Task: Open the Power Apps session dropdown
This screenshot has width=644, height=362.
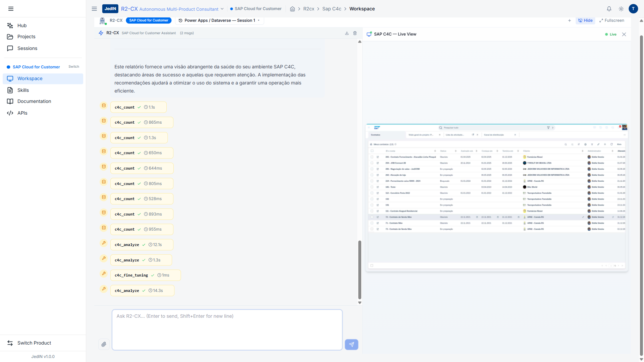Action: (x=219, y=20)
